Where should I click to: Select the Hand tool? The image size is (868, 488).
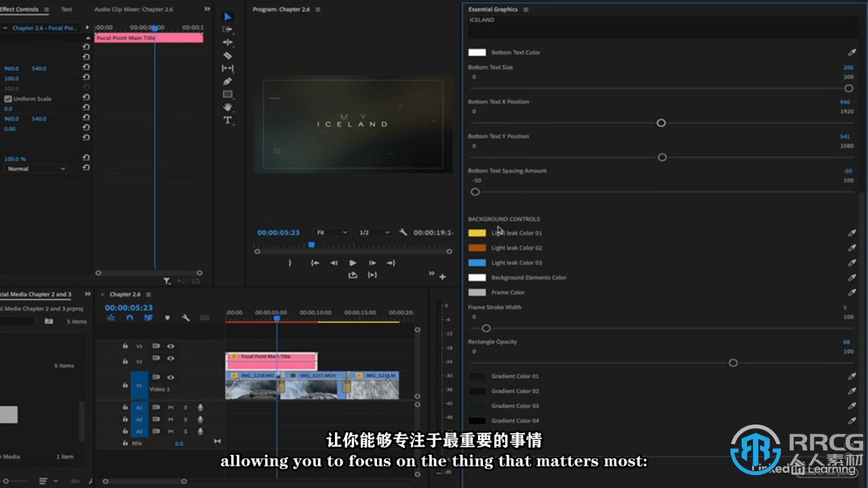tap(228, 107)
